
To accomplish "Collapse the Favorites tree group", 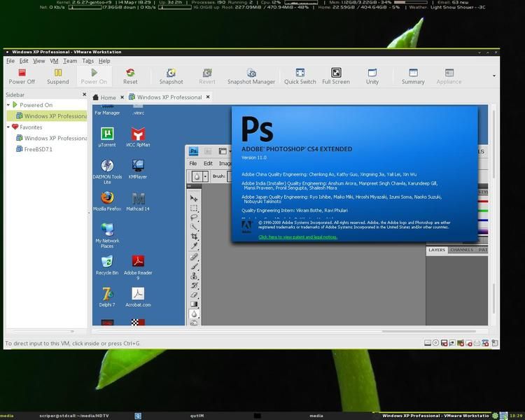I will [8, 127].
